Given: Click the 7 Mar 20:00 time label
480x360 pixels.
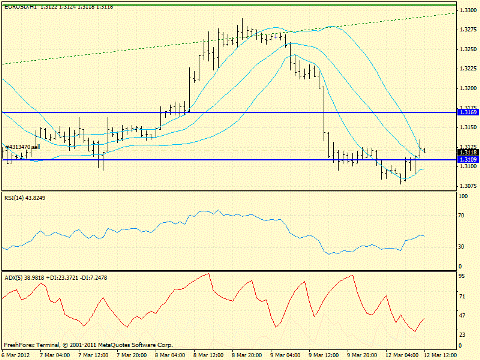Looking at the screenshot, I should point(132,355).
